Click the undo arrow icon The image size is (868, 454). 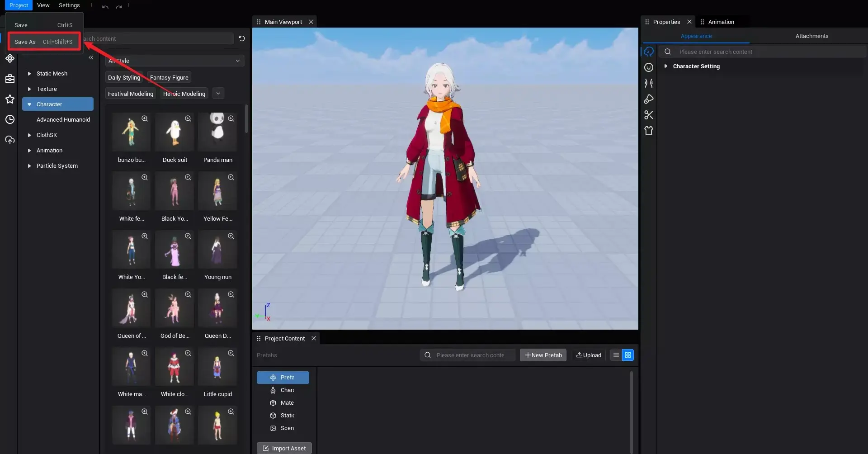(x=105, y=6)
